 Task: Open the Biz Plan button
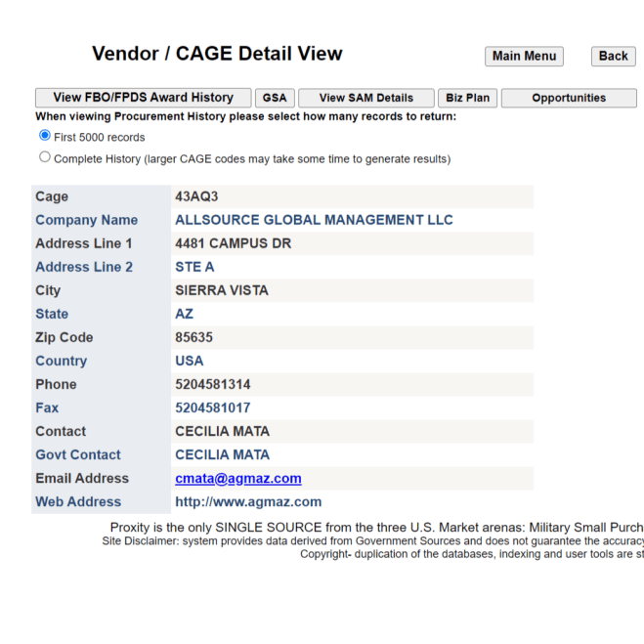pos(468,98)
